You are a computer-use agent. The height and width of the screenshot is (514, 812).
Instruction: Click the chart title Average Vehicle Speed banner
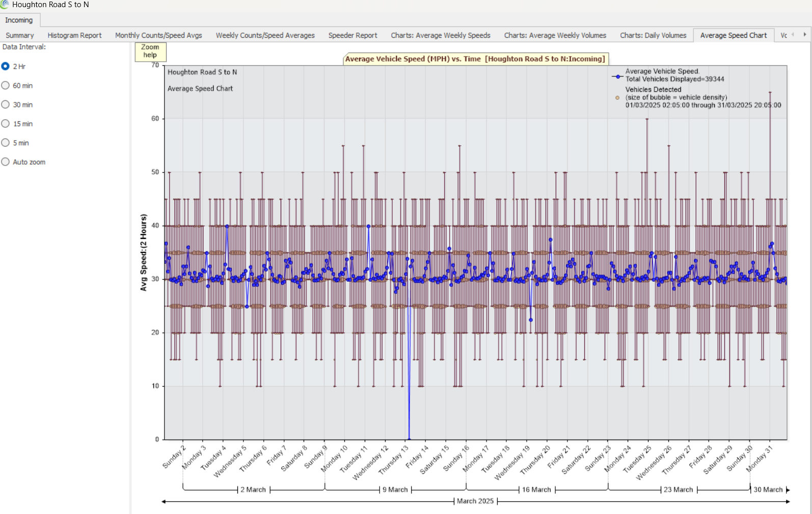point(475,59)
